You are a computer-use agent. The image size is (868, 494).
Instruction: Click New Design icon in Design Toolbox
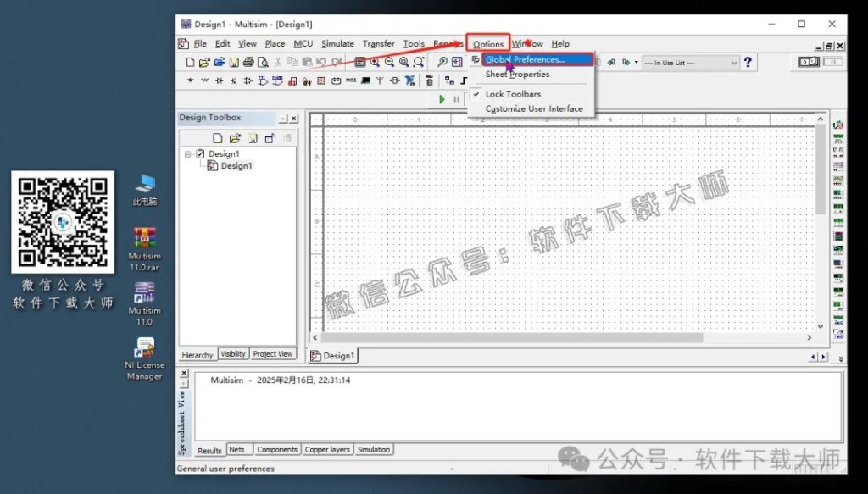click(218, 137)
